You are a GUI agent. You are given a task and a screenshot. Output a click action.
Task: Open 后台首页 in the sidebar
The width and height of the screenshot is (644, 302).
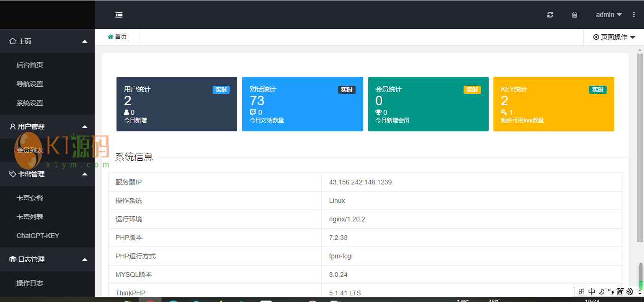[47, 65]
